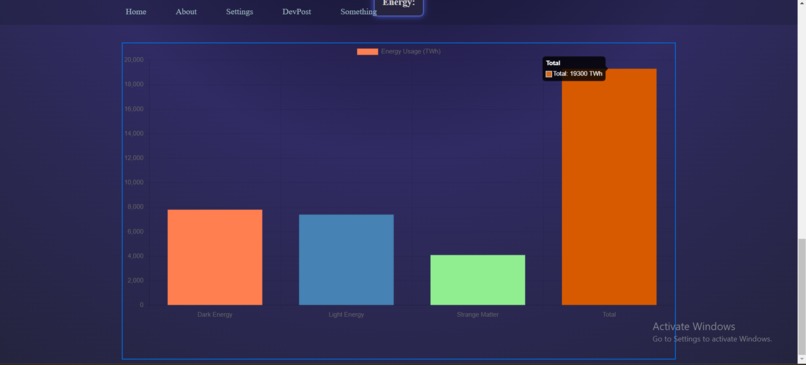Click the Something navigation link

tap(358, 12)
